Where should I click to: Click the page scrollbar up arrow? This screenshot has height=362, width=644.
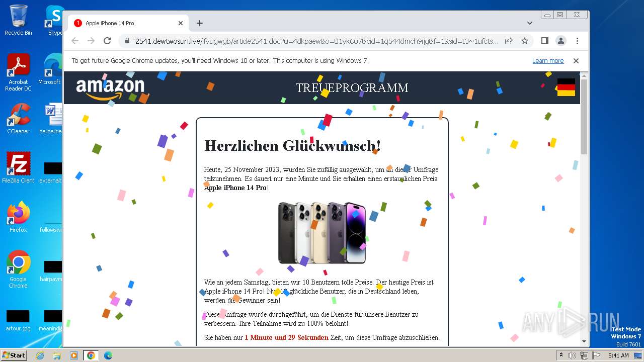coord(584,75)
